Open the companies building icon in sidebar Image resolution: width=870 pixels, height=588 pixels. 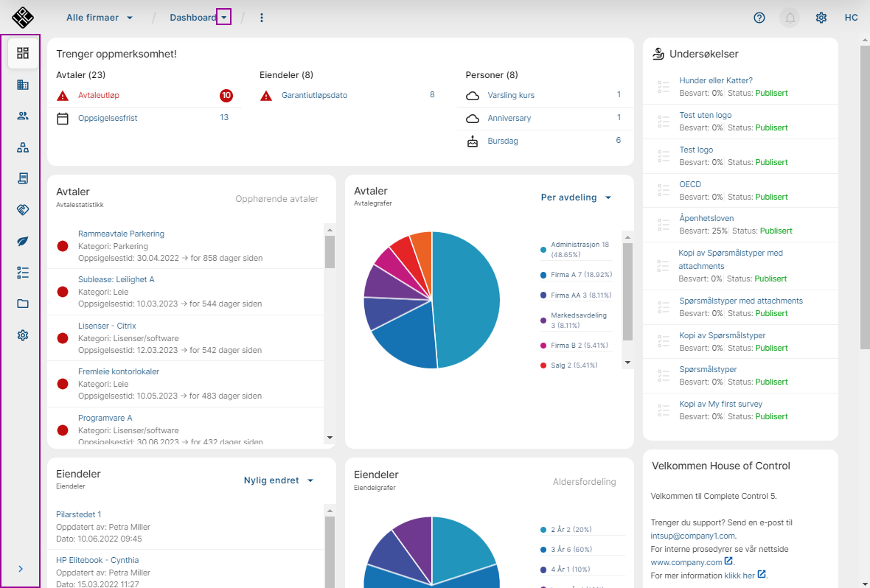coord(23,85)
